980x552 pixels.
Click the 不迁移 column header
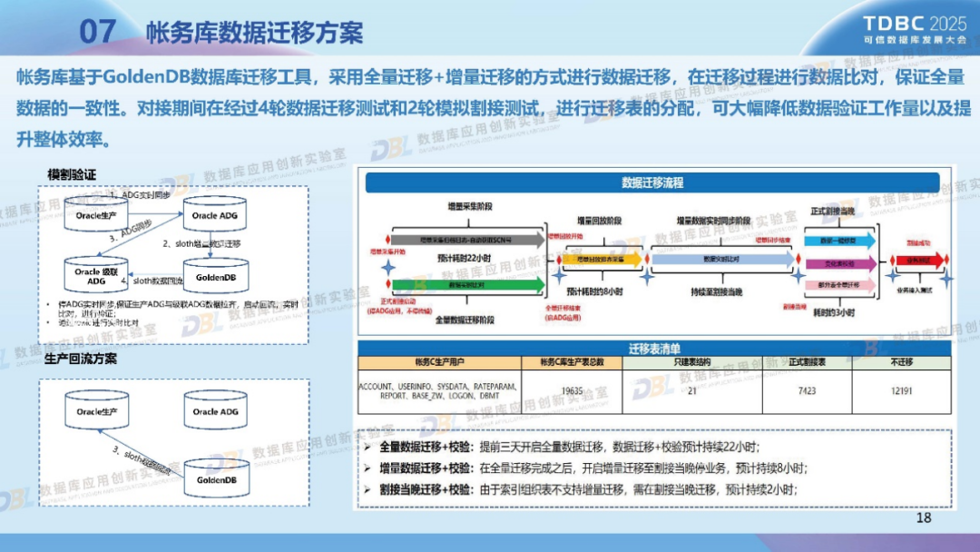901,362
